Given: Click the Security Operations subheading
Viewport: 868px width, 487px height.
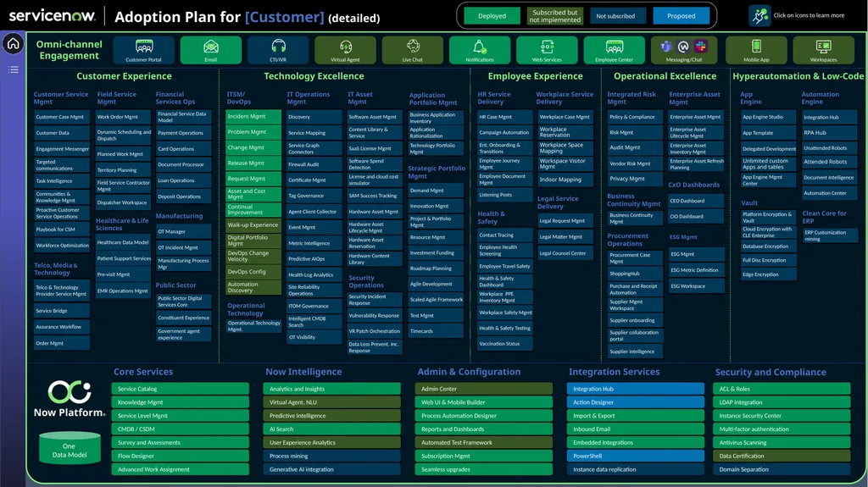Looking at the screenshot, I should tap(366, 282).
